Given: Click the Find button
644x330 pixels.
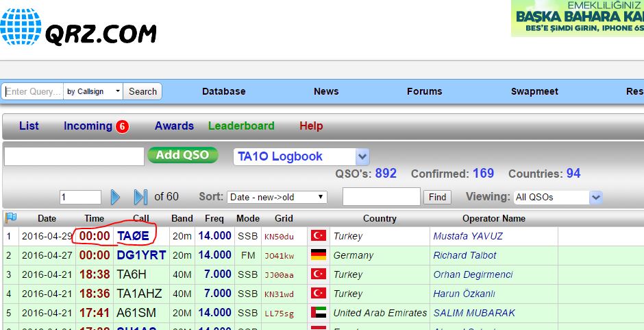Looking at the screenshot, I should click(437, 197).
